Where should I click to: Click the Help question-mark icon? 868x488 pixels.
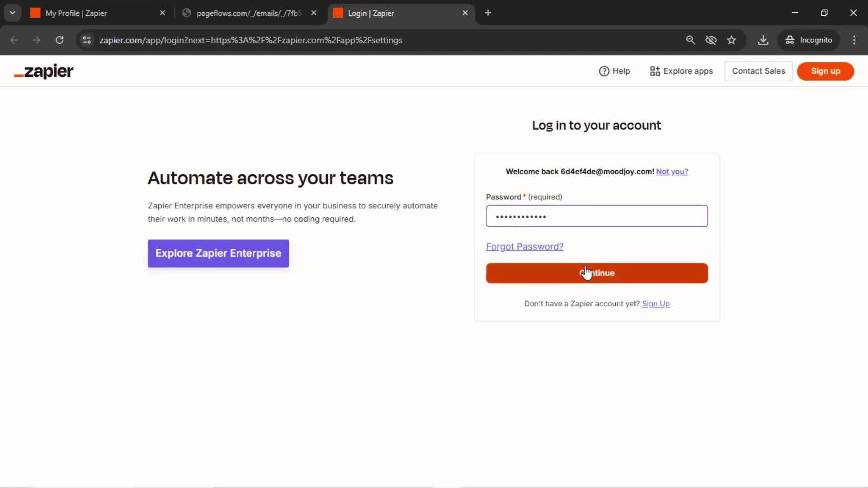coord(604,71)
